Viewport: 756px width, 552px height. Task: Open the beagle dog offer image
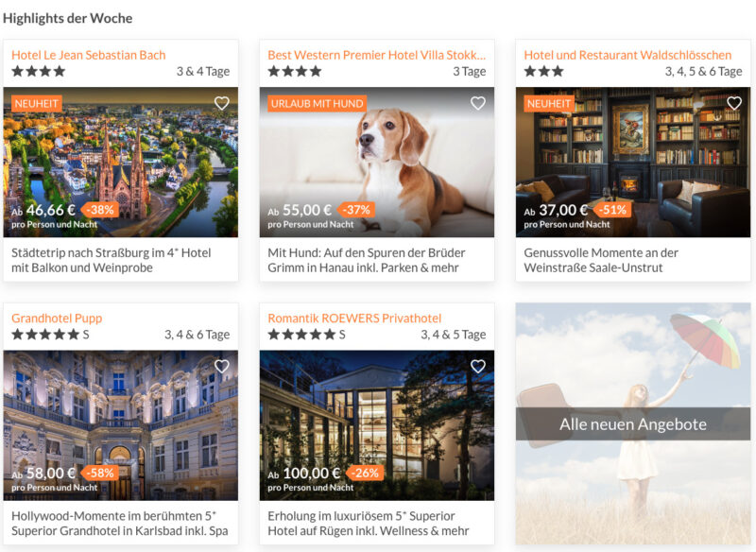(x=377, y=162)
